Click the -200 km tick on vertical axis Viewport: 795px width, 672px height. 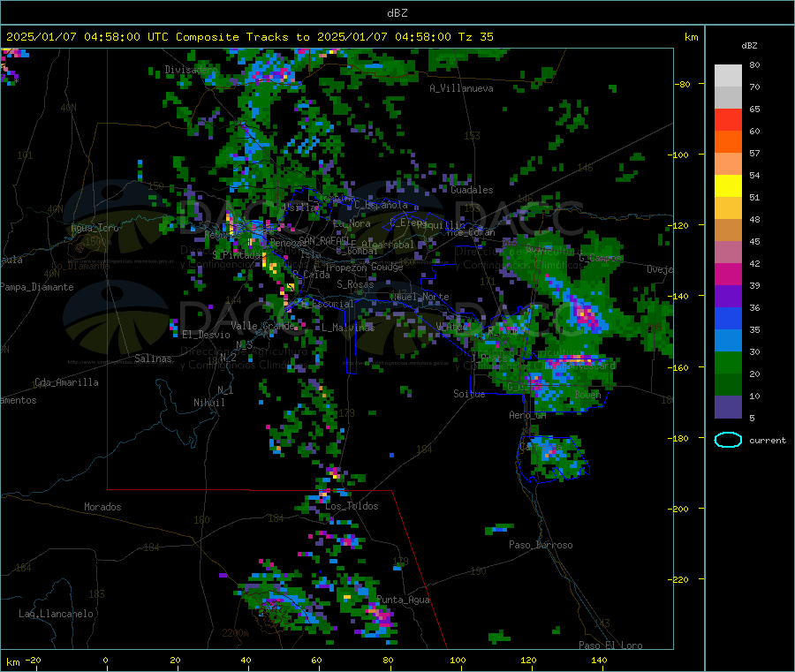point(679,509)
